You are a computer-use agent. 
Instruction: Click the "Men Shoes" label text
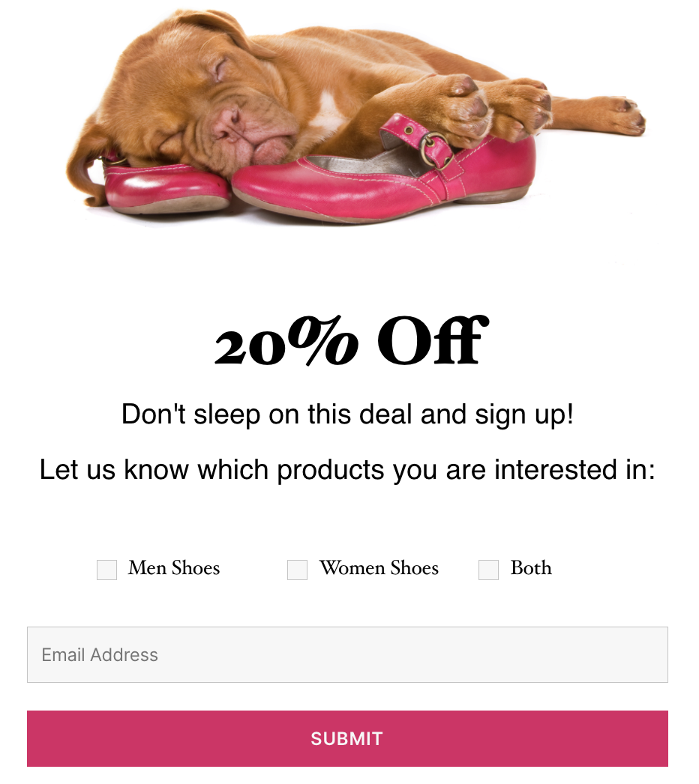(x=174, y=568)
